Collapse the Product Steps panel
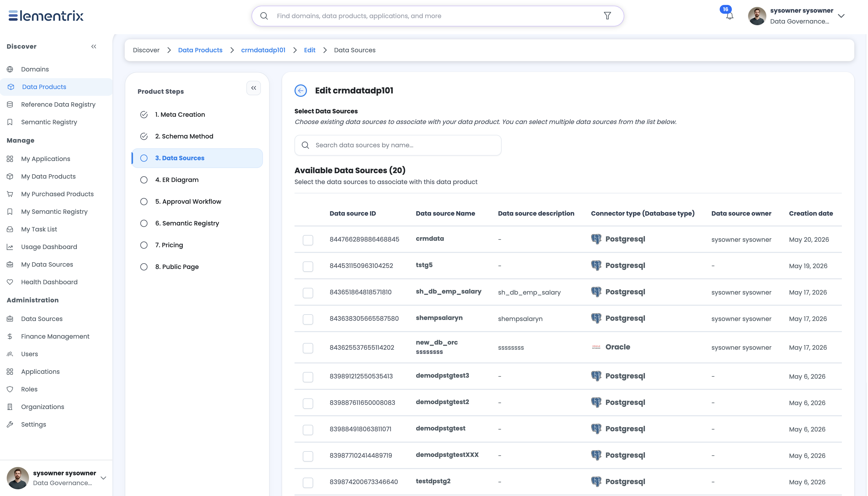The width and height of the screenshot is (868, 496). [x=253, y=88]
